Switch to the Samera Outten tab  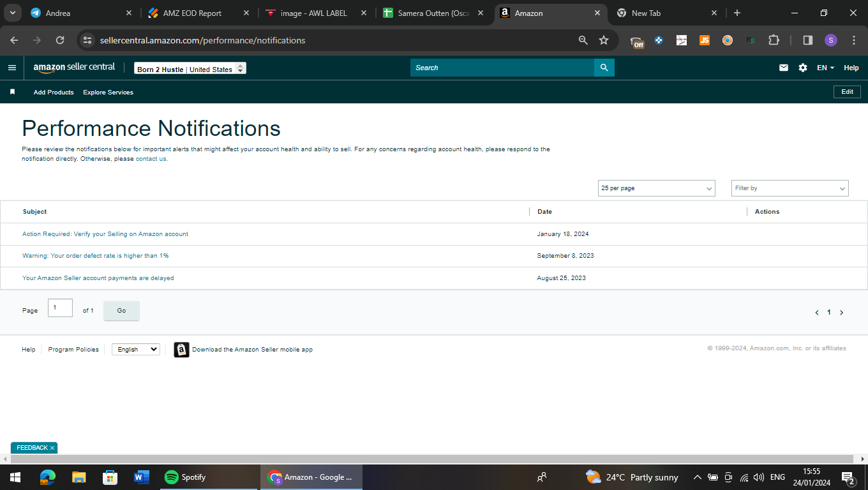(433, 13)
